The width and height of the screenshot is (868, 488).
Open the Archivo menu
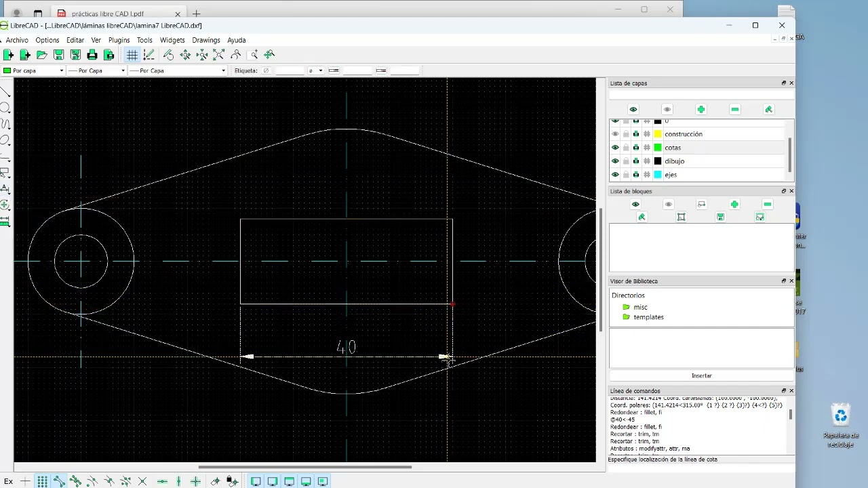pyautogui.click(x=17, y=40)
